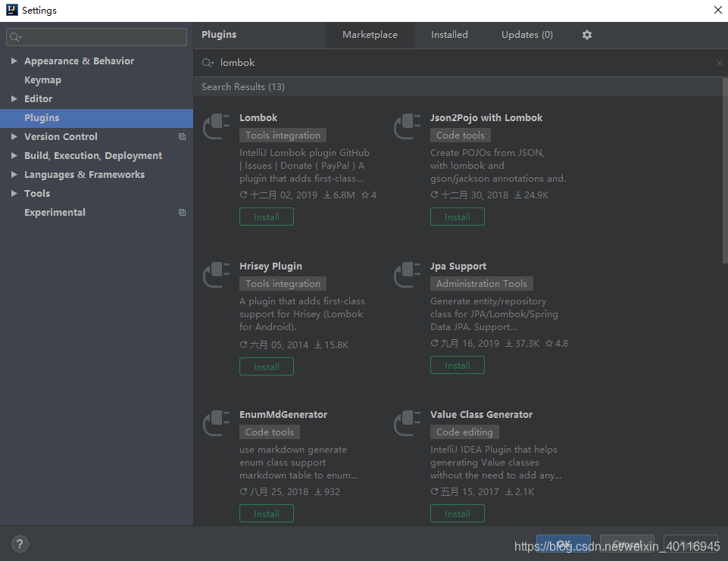Click the plugin results vertical scrollbar

pos(725,171)
